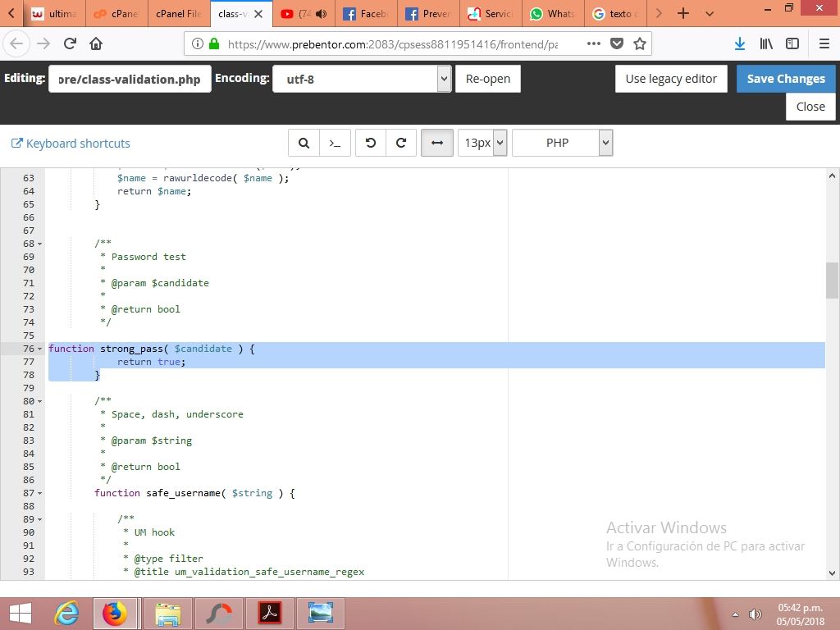The image size is (840, 630).
Task: Undo the last edit in editor
Action: 370,143
